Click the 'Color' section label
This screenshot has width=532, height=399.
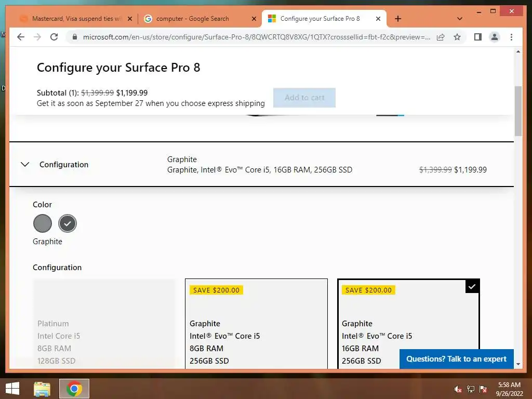pos(43,205)
